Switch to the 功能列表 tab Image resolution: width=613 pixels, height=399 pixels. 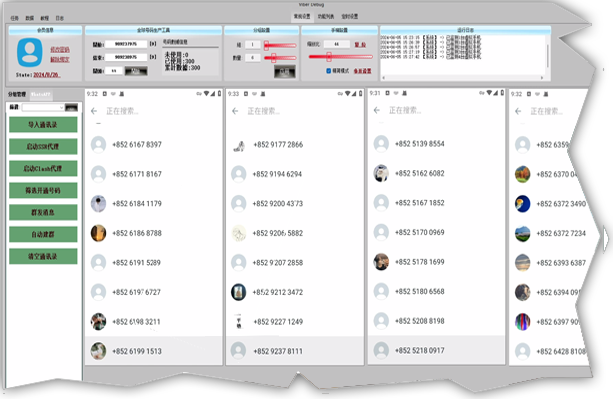point(326,16)
